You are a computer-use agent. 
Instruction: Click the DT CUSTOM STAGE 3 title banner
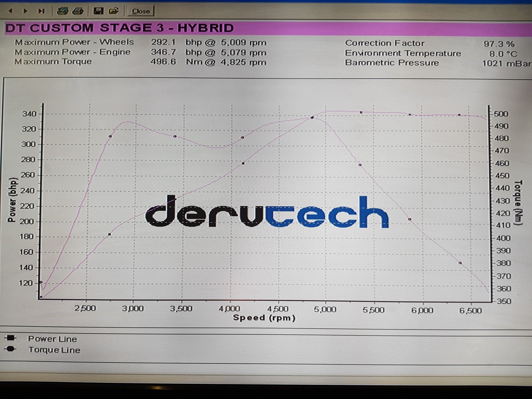coord(119,28)
